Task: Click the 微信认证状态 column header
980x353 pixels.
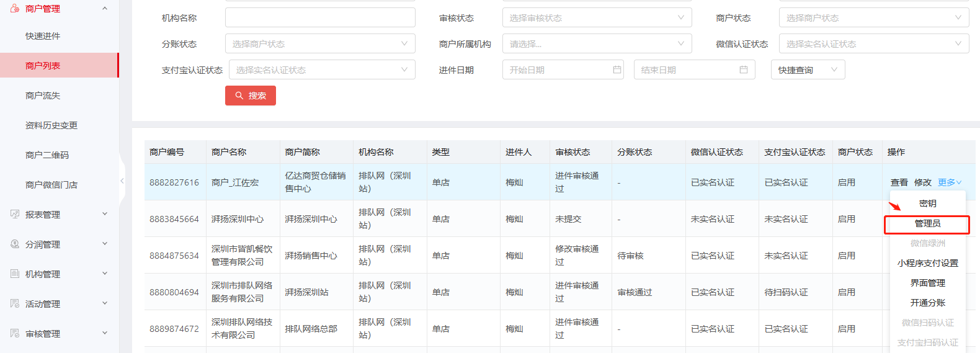Action: [x=717, y=152]
